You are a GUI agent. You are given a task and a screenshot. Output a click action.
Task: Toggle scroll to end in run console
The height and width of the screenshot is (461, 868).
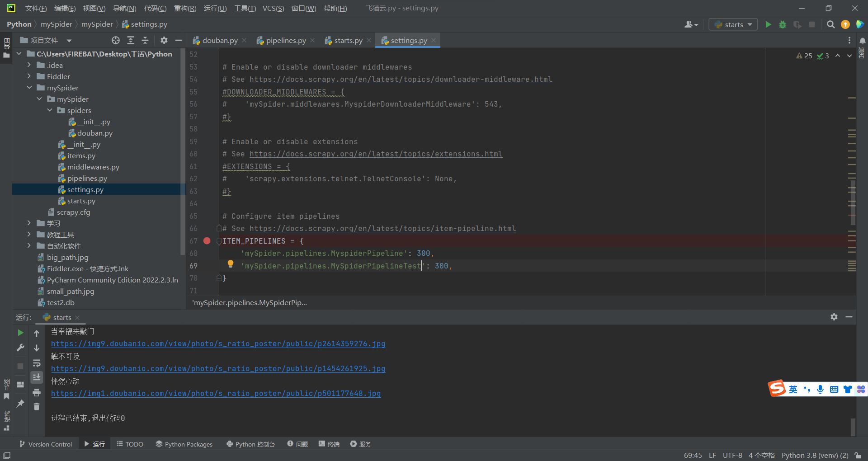coord(37,377)
